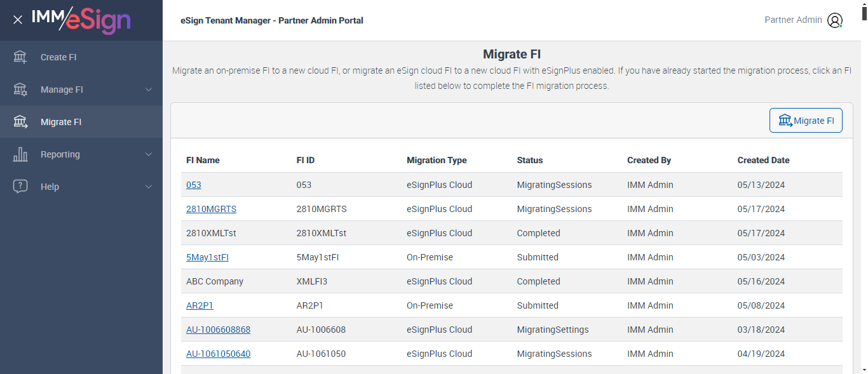
Task: Click the Reporting bar chart icon
Action: tap(20, 154)
